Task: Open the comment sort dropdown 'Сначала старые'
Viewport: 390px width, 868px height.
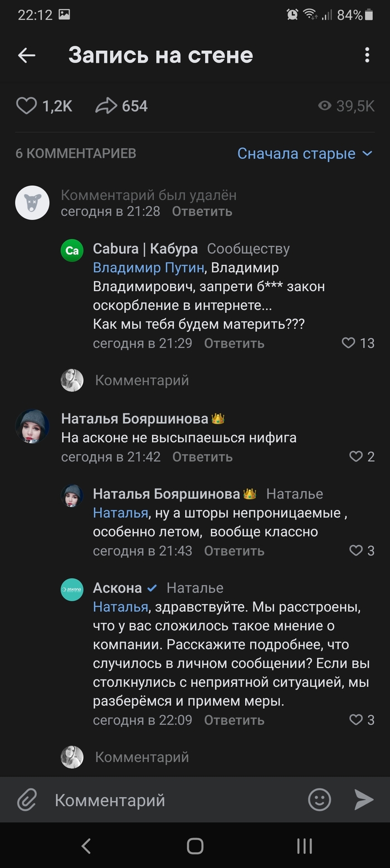Action: pos(304,153)
